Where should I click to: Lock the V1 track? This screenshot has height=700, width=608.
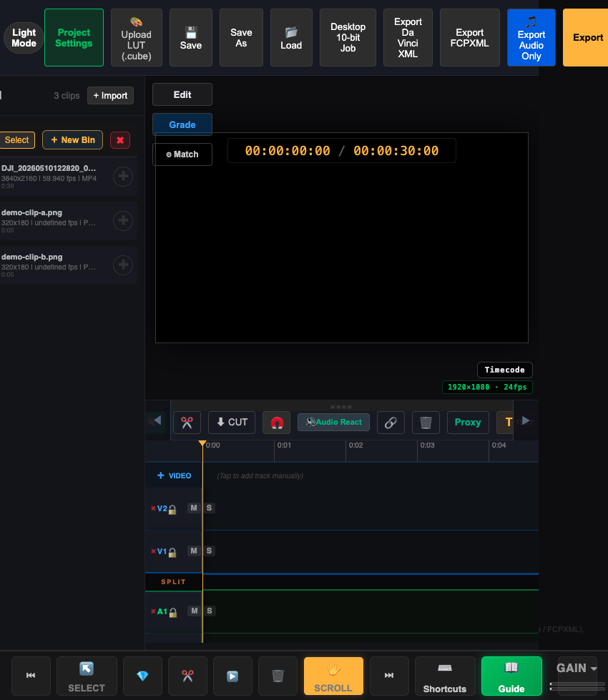(x=172, y=552)
